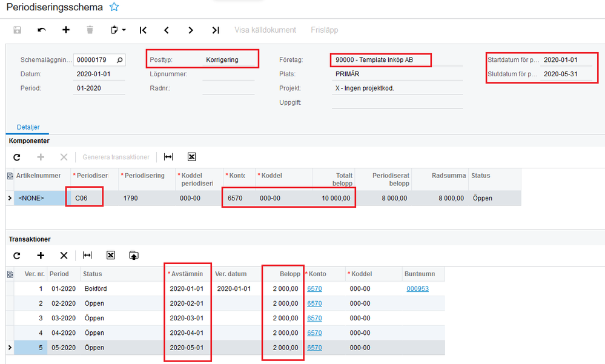Go to first record in top toolbar
The height and width of the screenshot is (364, 605).
tap(143, 30)
